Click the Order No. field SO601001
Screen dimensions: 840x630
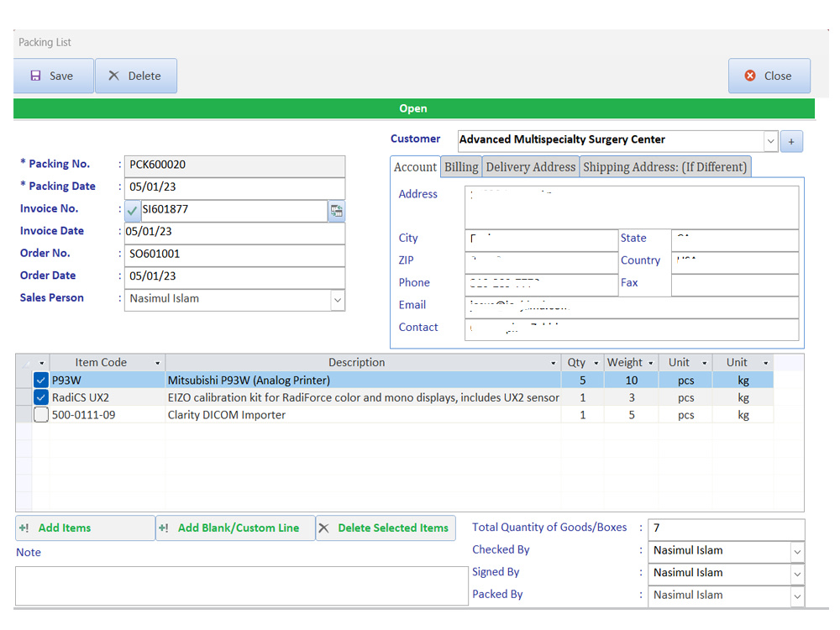click(x=234, y=255)
